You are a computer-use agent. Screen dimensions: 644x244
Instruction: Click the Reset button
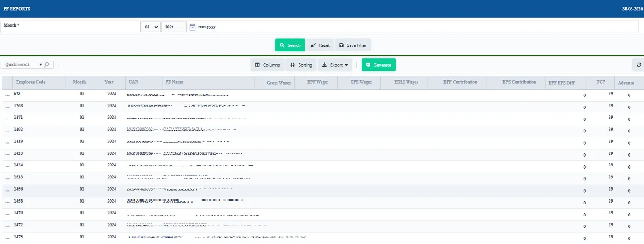click(320, 45)
